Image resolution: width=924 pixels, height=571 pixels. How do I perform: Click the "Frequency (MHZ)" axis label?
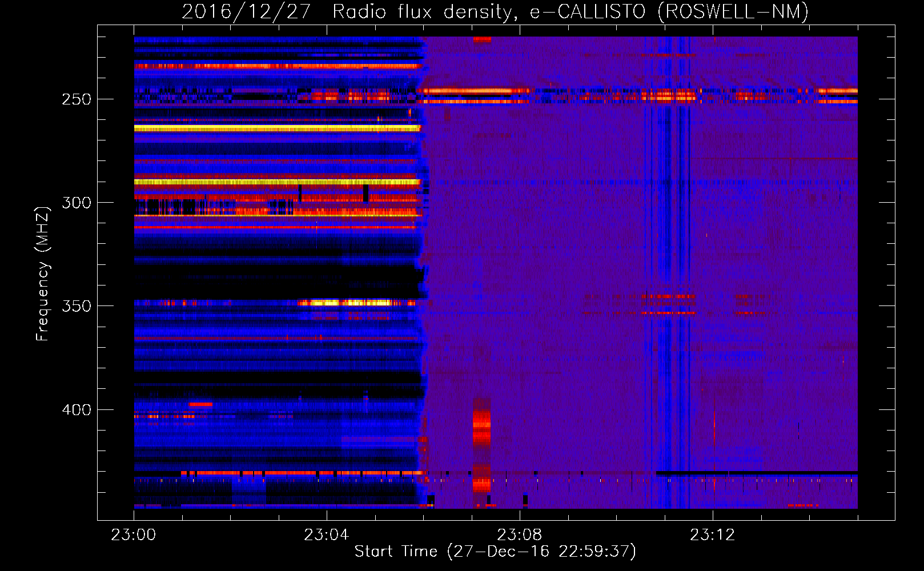[43, 274]
